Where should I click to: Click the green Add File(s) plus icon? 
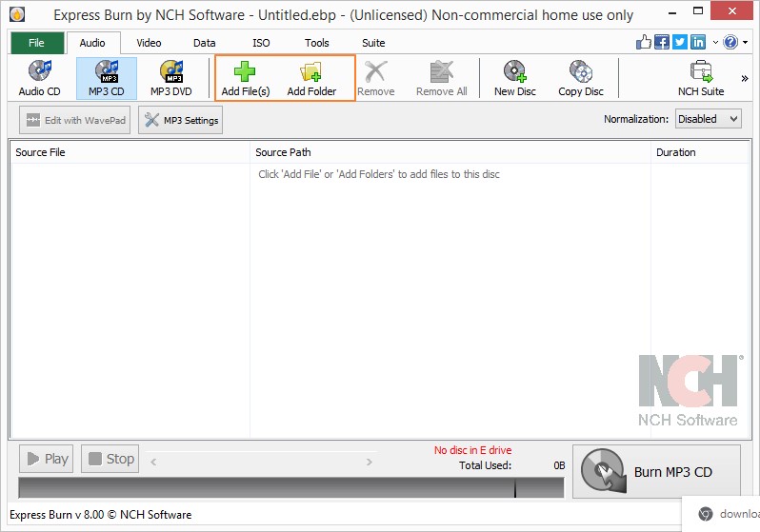(x=245, y=71)
